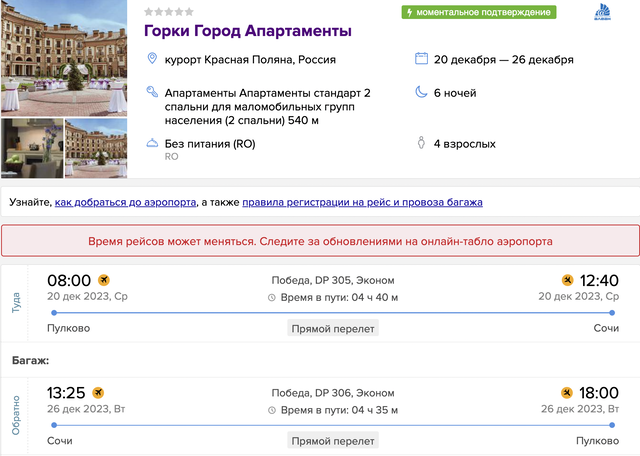640x456 pixels.
Task: Open the interior room thumbnail photo
Action: coord(32,148)
